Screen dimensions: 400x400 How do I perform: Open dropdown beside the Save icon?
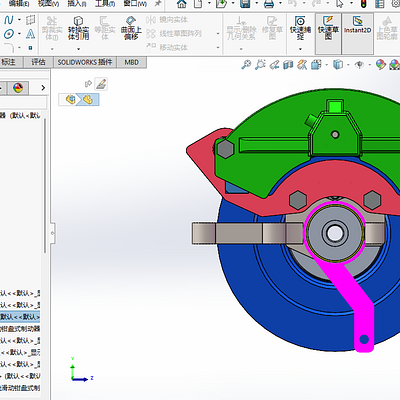pos(257,4)
